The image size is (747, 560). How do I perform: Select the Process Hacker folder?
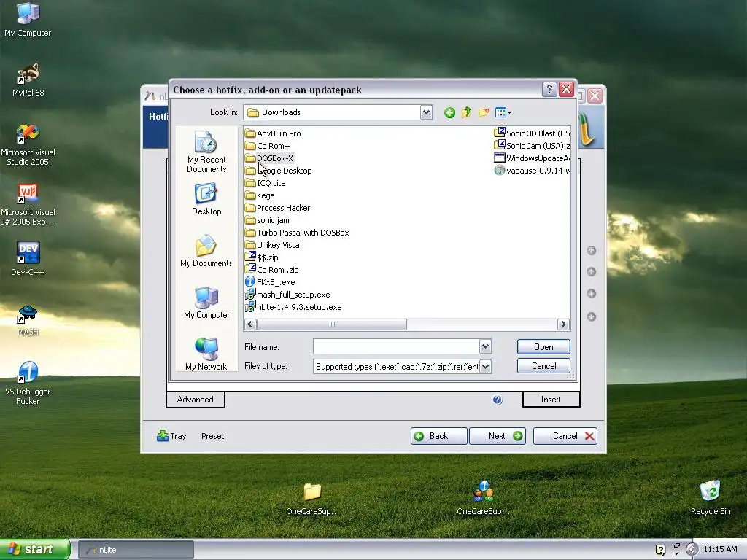277,208
